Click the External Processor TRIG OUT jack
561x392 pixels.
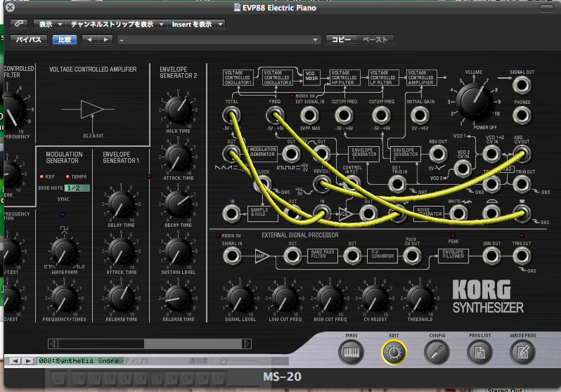click(522, 256)
